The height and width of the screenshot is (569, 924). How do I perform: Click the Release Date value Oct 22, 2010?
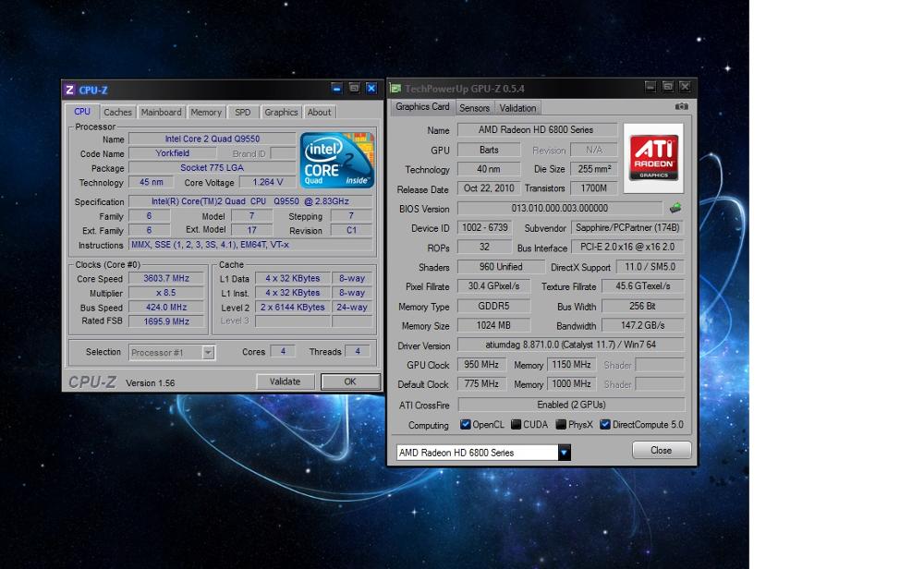pos(489,188)
